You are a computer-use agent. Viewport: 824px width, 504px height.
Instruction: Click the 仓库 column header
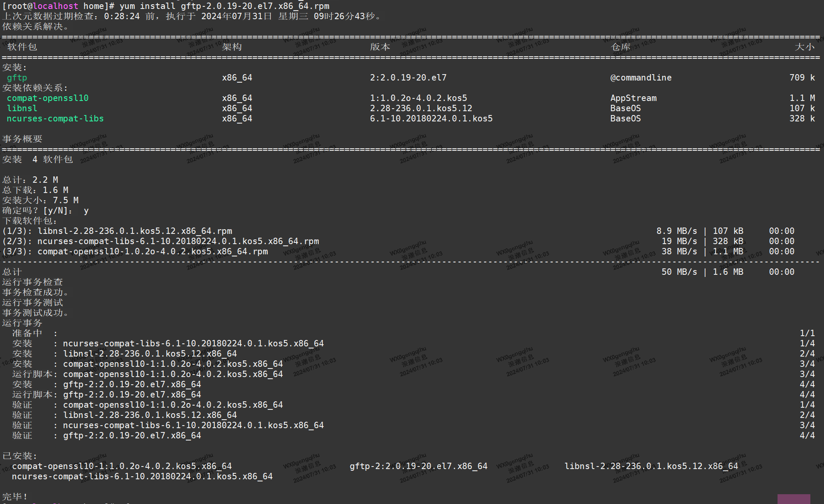(x=620, y=47)
